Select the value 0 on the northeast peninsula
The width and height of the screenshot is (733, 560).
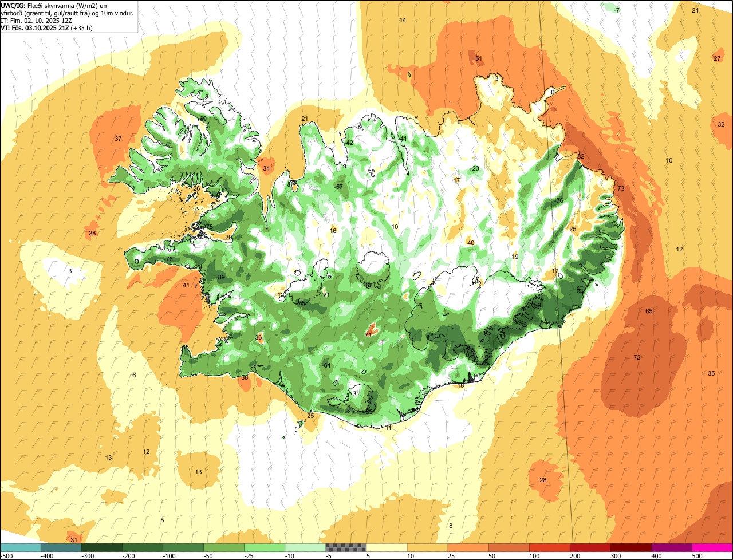pos(553,92)
